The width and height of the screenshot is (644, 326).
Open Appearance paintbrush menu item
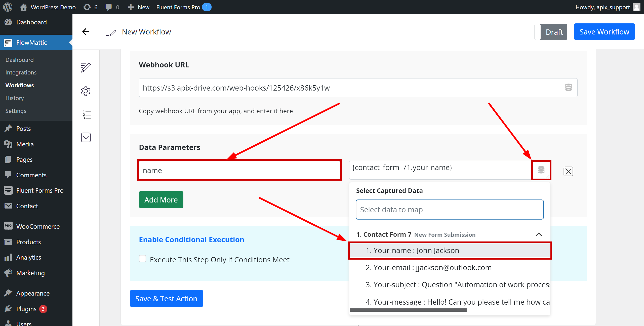(x=36, y=293)
